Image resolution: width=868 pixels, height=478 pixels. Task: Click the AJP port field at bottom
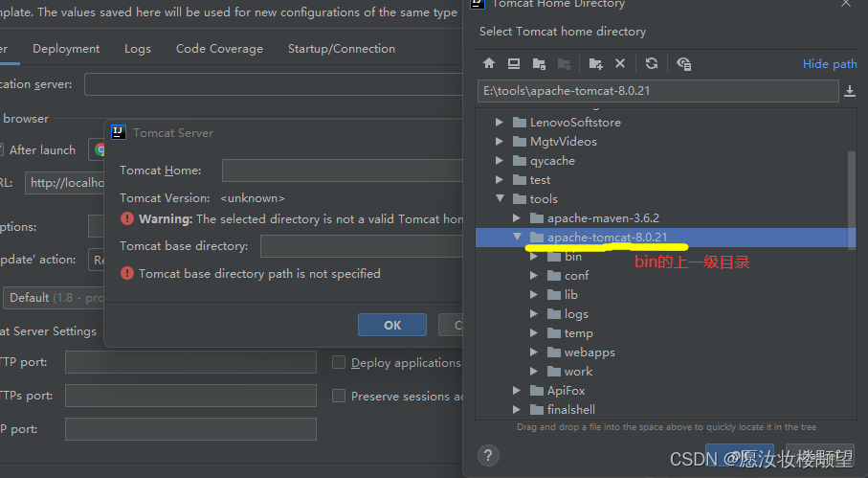tap(190, 429)
